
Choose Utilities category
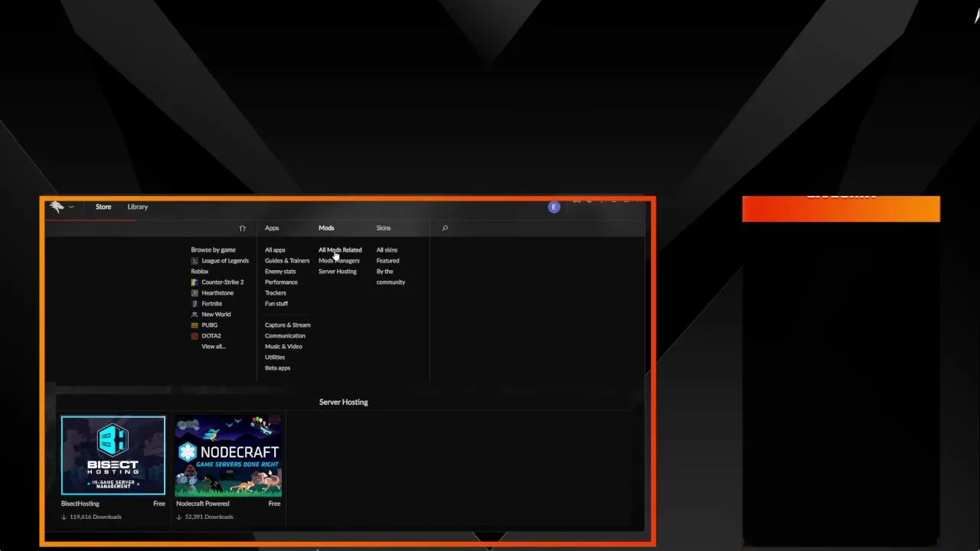275,357
